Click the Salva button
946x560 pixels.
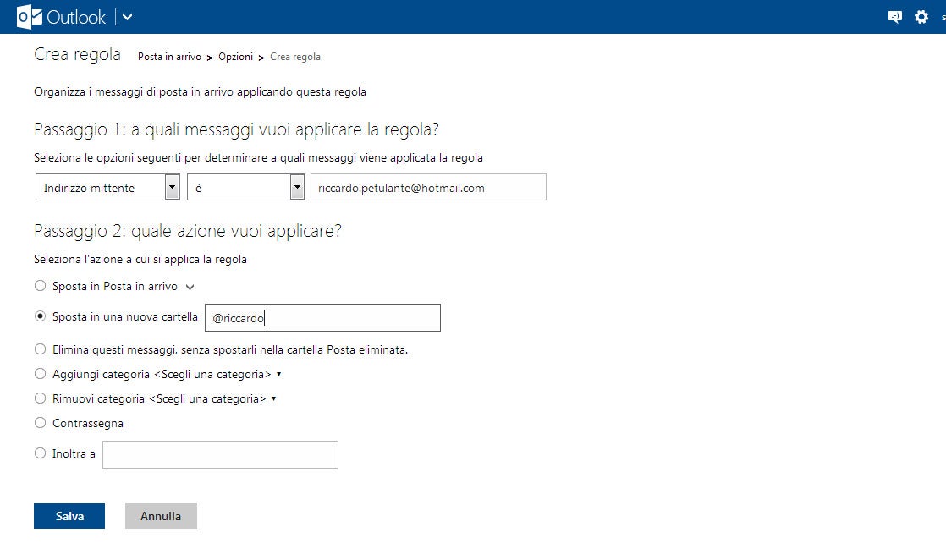(69, 516)
